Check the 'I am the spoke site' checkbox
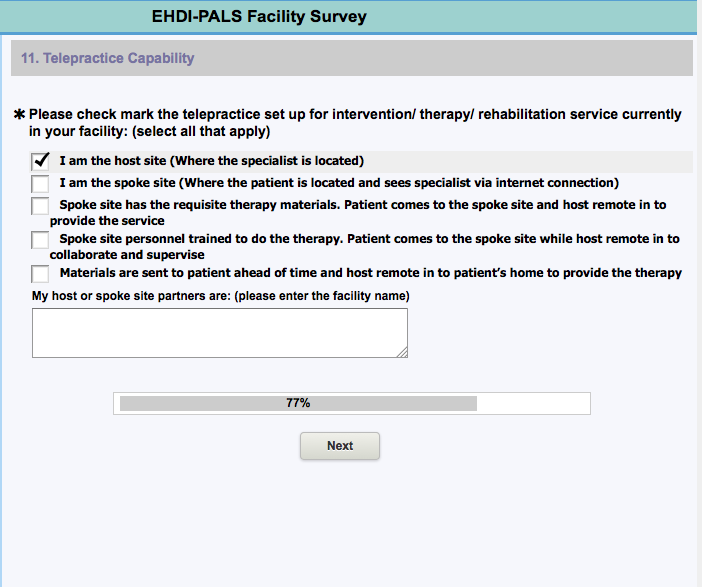703x587 pixels. point(40,184)
